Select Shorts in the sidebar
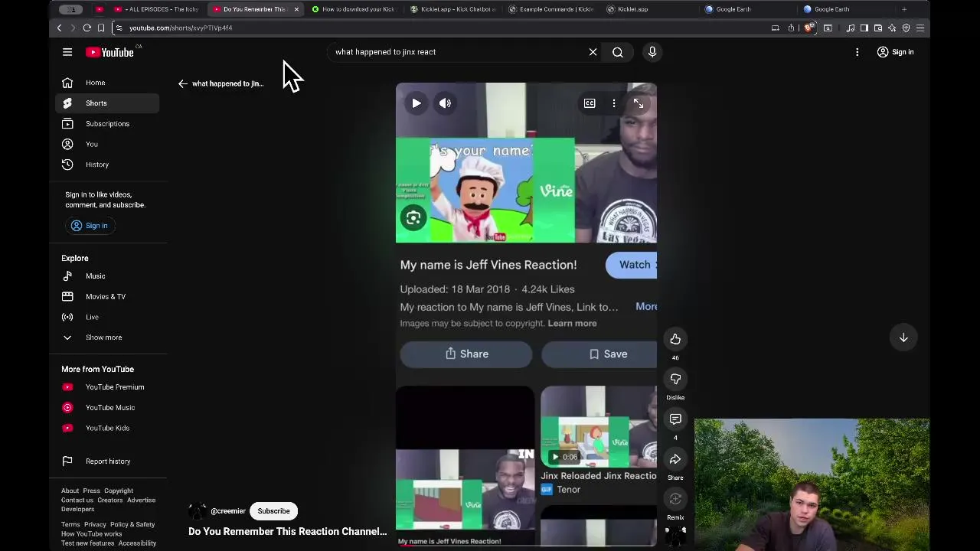The height and width of the screenshot is (551, 980). click(107, 103)
